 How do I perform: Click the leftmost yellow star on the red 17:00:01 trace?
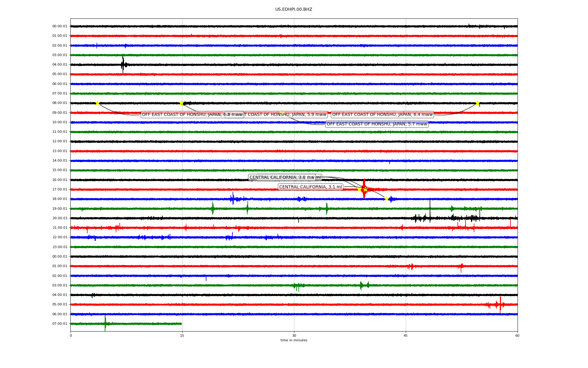[x=360, y=190]
